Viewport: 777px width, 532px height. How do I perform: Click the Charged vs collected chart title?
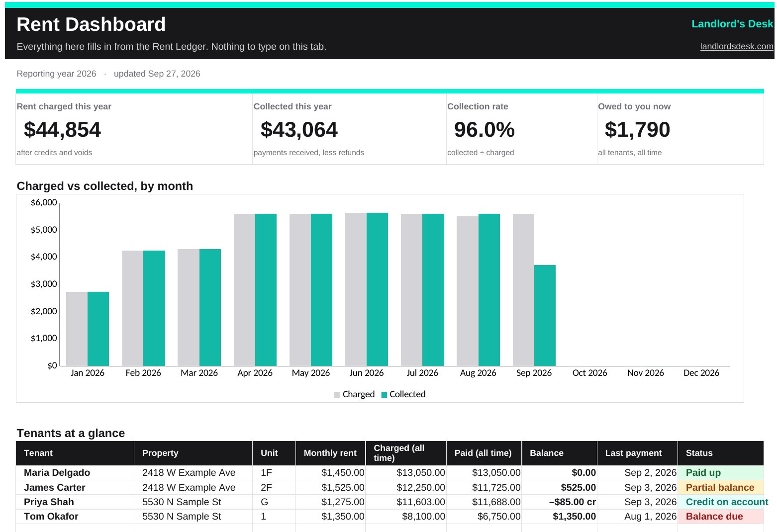pos(105,186)
